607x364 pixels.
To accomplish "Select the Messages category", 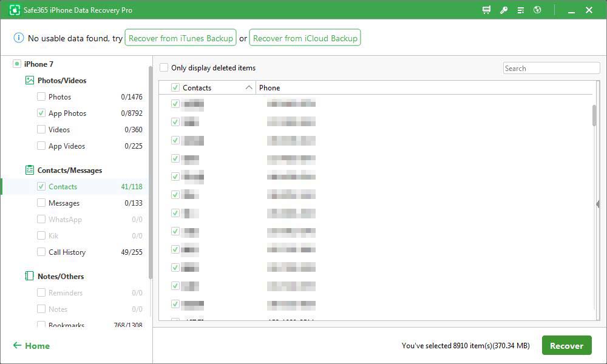I will pyautogui.click(x=64, y=203).
